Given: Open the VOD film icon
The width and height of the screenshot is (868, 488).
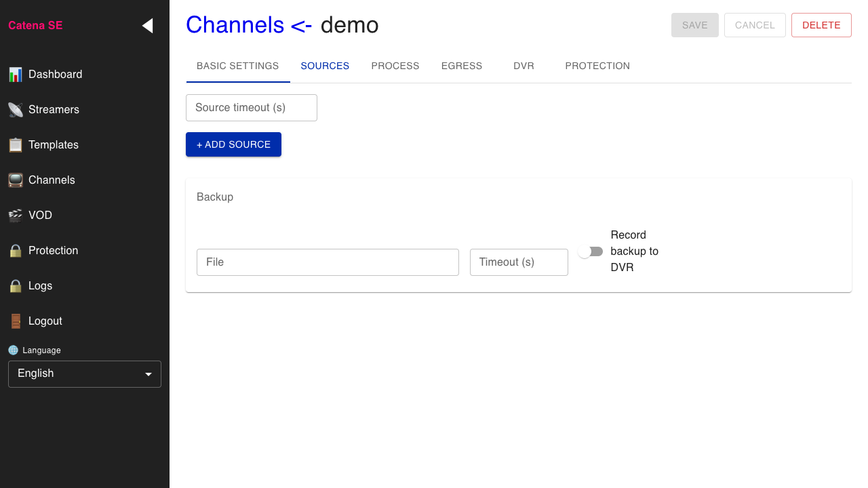Looking at the screenshot, I should (x=15, y=215).
